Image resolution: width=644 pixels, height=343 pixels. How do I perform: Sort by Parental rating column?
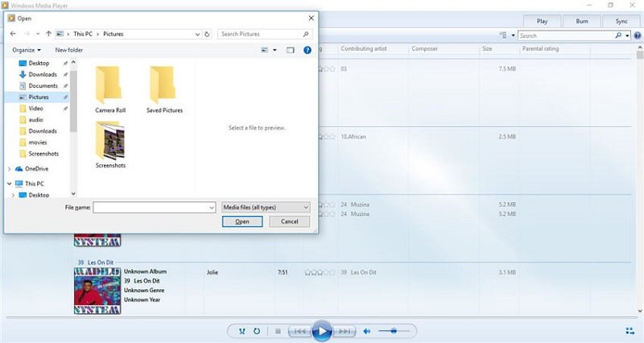pos(540,48)
